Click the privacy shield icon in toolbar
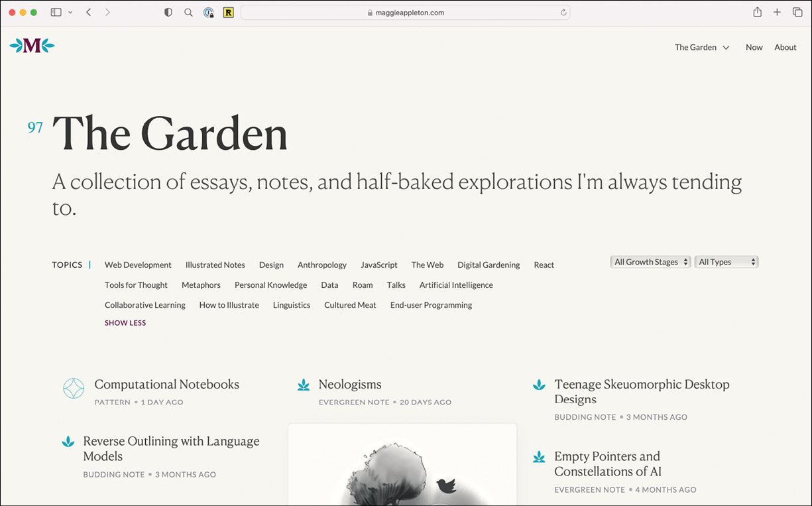This screenshot has height=506, width=812. pyautogui.click(x=168, y=13)
